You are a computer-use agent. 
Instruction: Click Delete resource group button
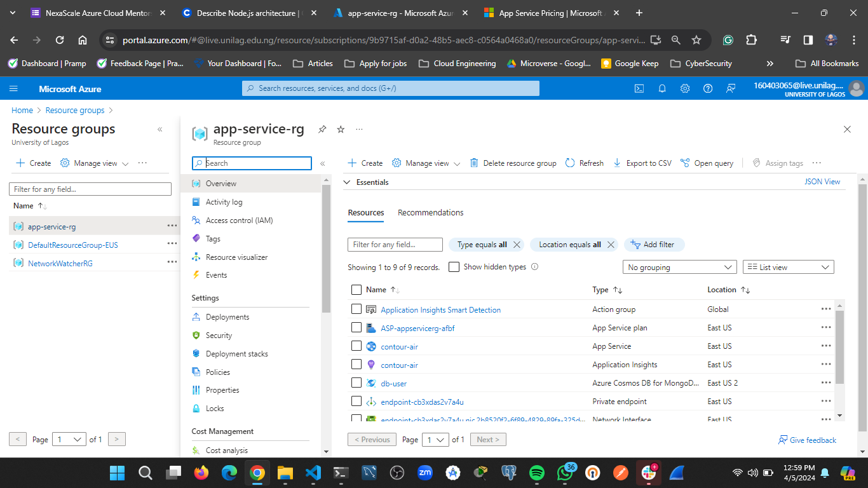(513, 163)
